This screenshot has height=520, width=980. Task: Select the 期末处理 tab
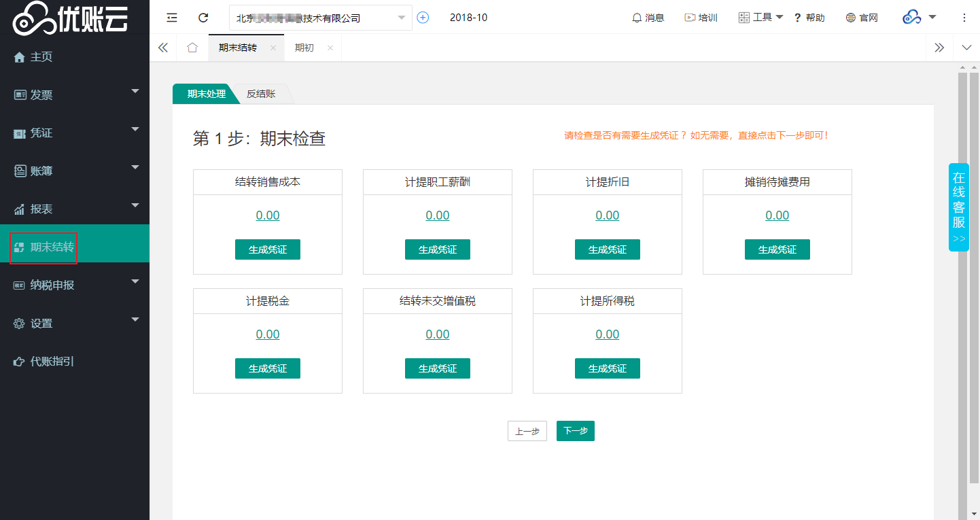coord(206,94)
